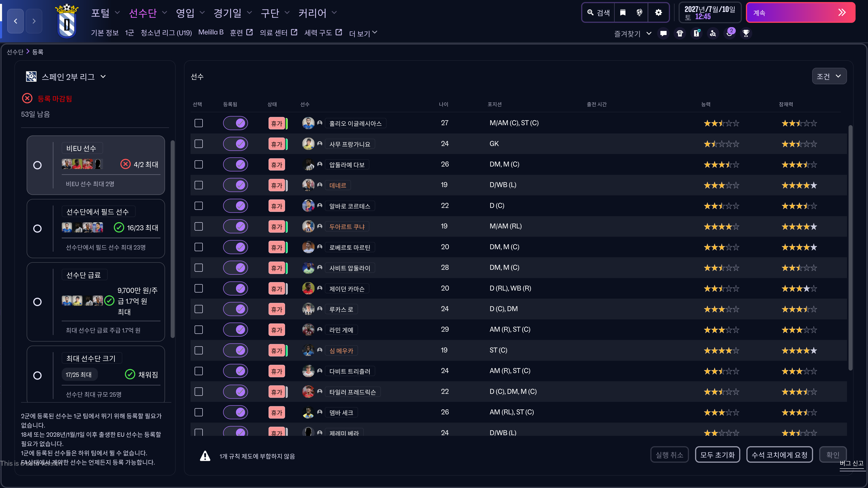Screen dimensions: 868x488
Task: Switch to 청소년 리그 (U19) tab
Action: (x=166, y=33)
